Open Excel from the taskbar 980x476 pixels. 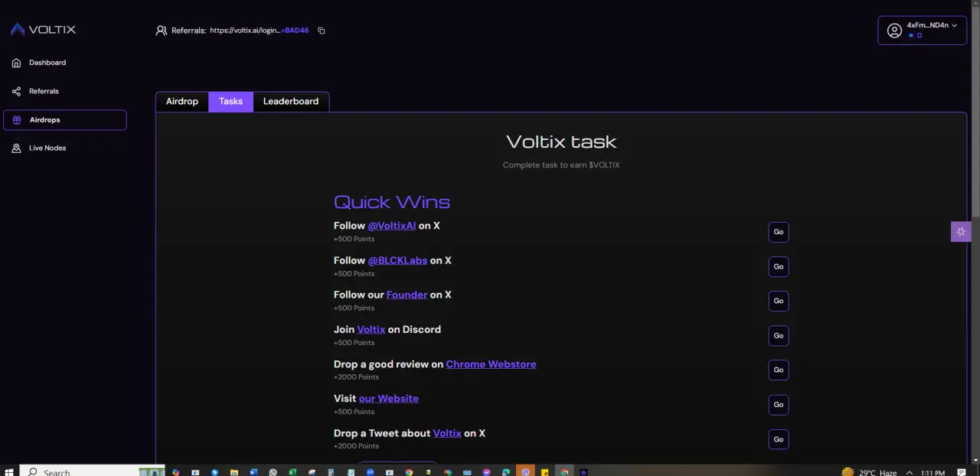coord(292,472)
